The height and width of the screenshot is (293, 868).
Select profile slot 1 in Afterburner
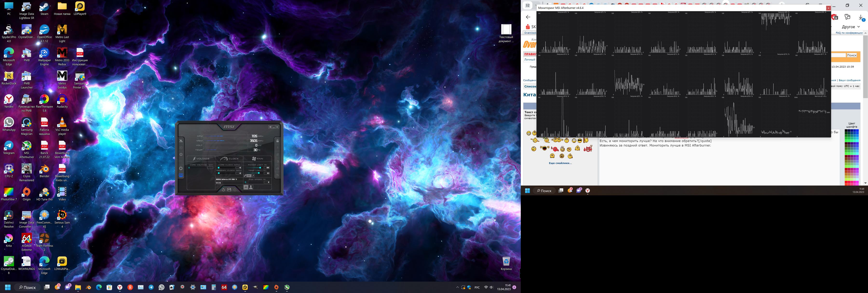pos(278,148)
